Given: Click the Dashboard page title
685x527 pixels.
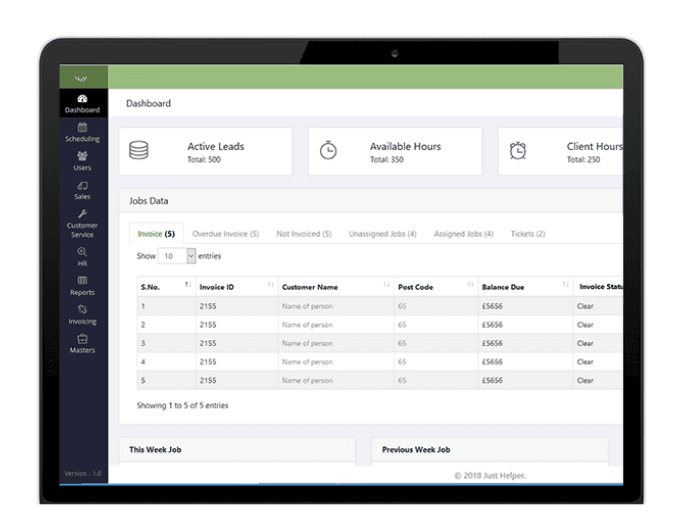Looking at the screenshot, I should 148,104.
